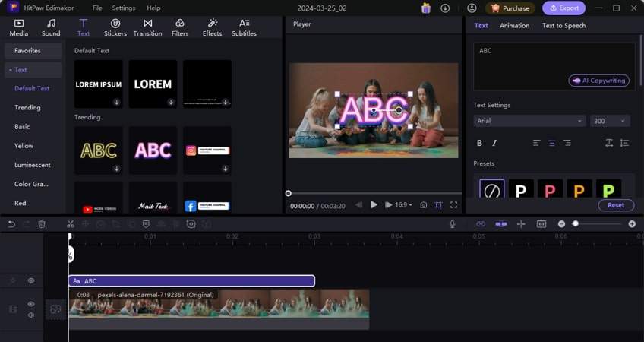Viewport: 644px width, 342px height.
Task: Center align the text
Action: (551, 143)
